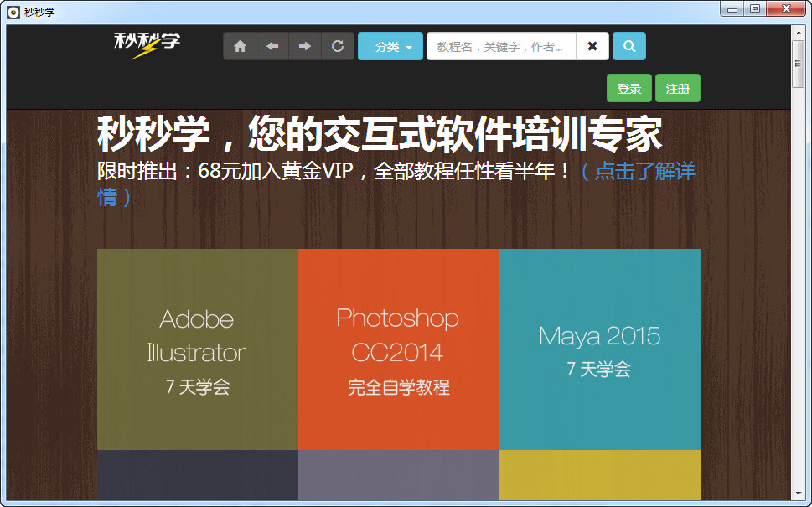Clear the search box with the X icon
812x507 pixels.
coord(592,47)
